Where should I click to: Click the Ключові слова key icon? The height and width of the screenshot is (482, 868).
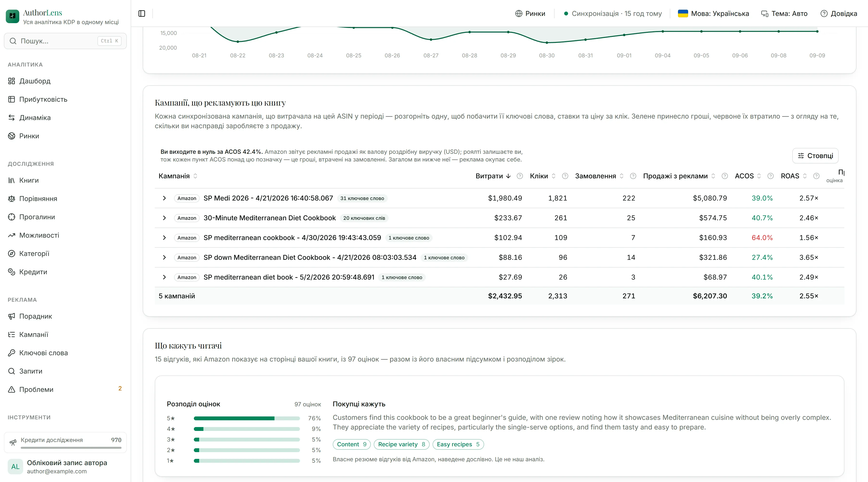tap(12, 353)
